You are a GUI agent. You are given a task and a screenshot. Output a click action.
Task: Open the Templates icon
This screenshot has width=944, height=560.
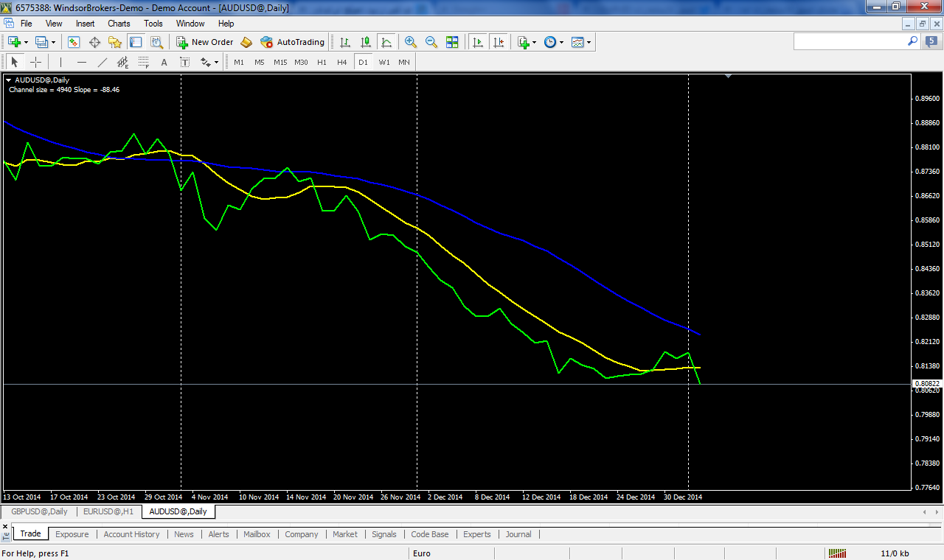pos(577,42)
